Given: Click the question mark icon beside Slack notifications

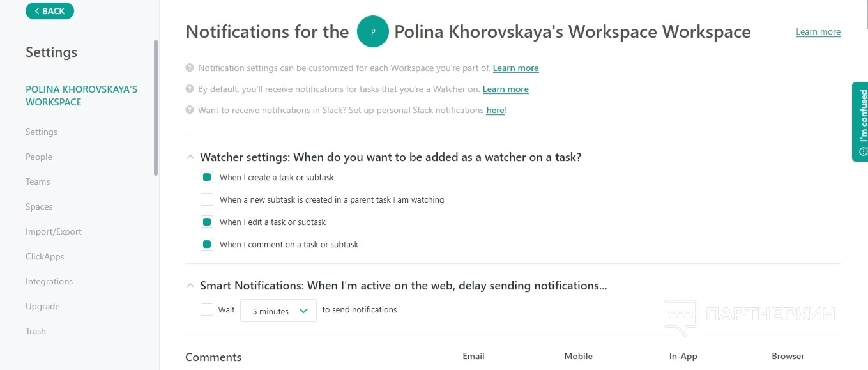Looking at the screenshot, I should 190,110.
